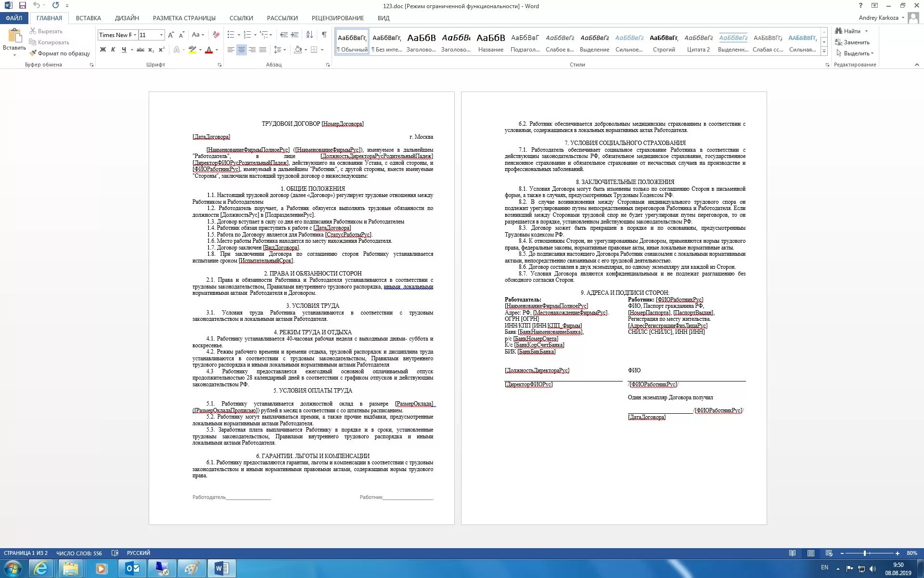Image resolution: width=924 pixels, height=578 pixels.
Task: Toggle underline (Ч) formatting
Action: tap(124, 50)
